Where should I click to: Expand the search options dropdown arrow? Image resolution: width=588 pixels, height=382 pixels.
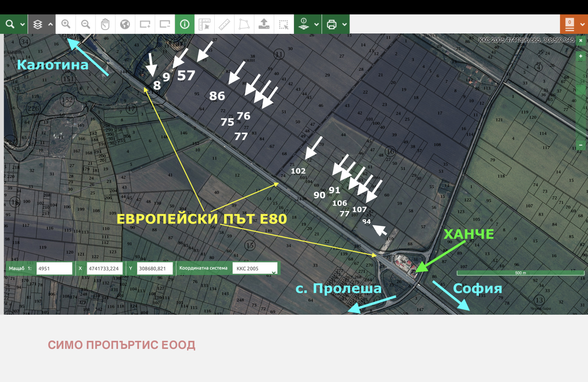pos(22,25)
